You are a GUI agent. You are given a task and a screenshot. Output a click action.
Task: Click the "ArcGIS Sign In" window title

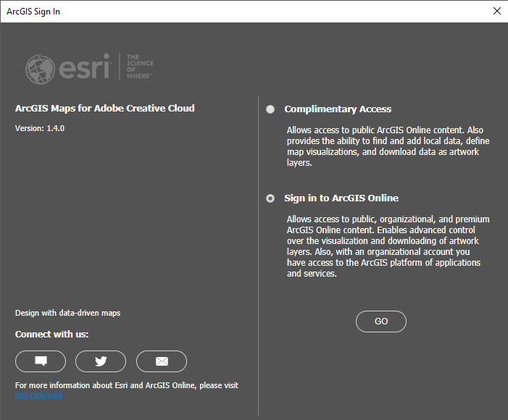(x=33, y=12)
